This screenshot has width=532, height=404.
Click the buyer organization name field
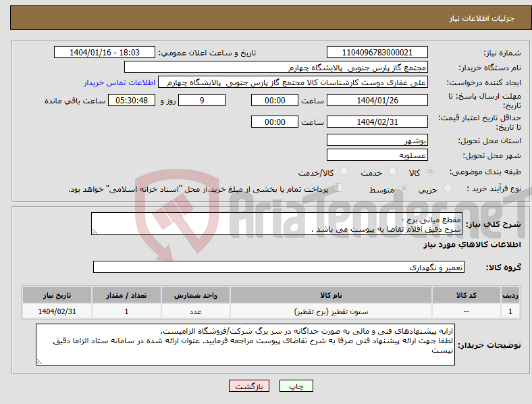tap(276, 67)
